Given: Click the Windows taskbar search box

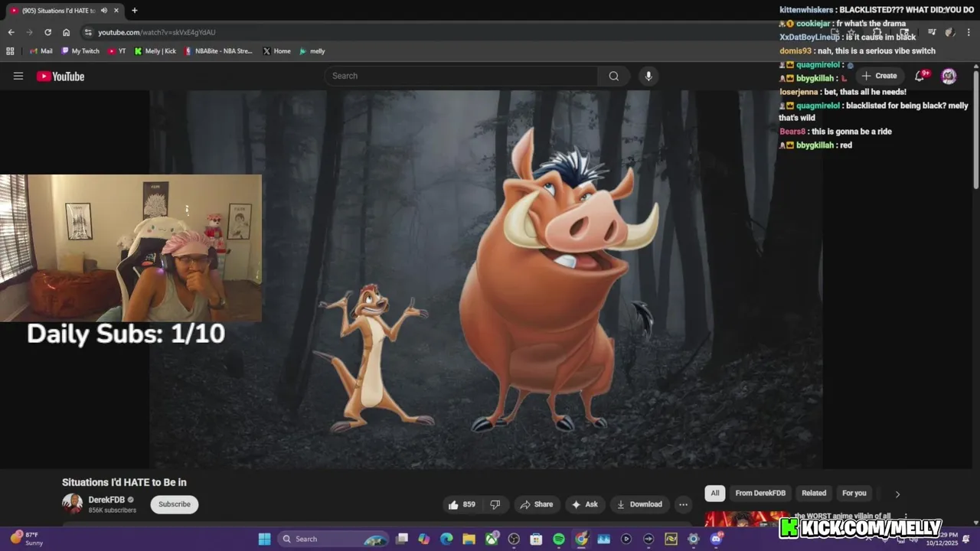Looking at the screenshot, I should (333, 539).
